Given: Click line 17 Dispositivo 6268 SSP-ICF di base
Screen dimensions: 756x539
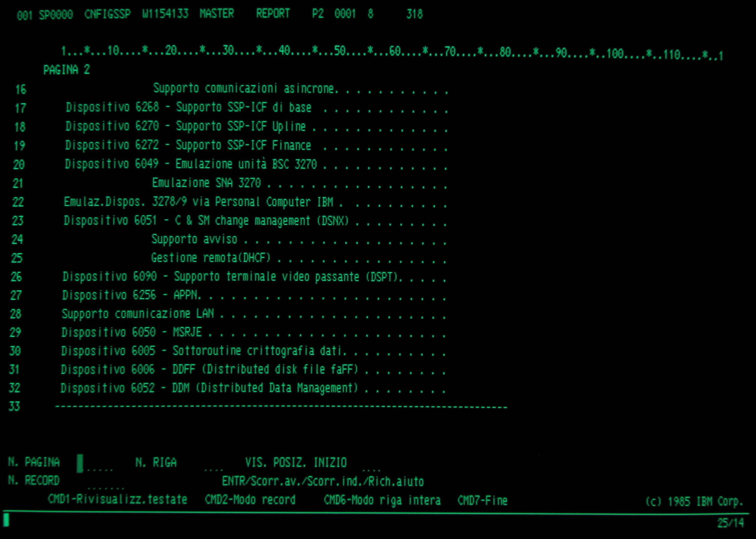Looking at the screenshot, I should point(188,107).
